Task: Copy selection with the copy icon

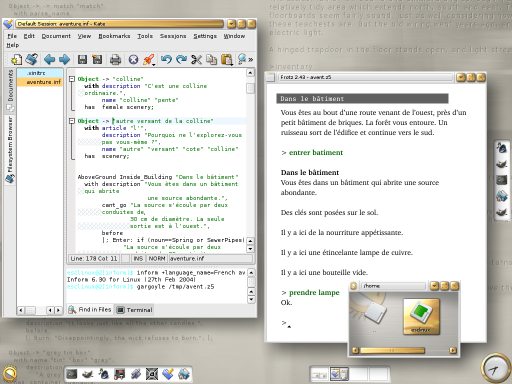Action: click(x=211, y=60)
